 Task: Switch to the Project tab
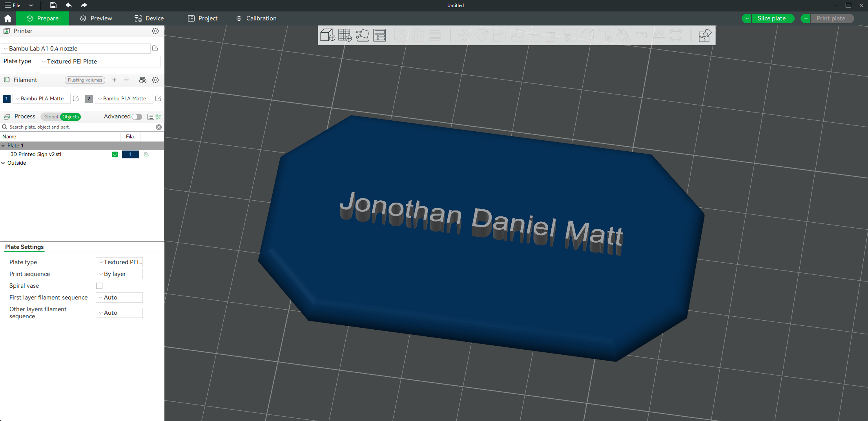coord(203,18)
